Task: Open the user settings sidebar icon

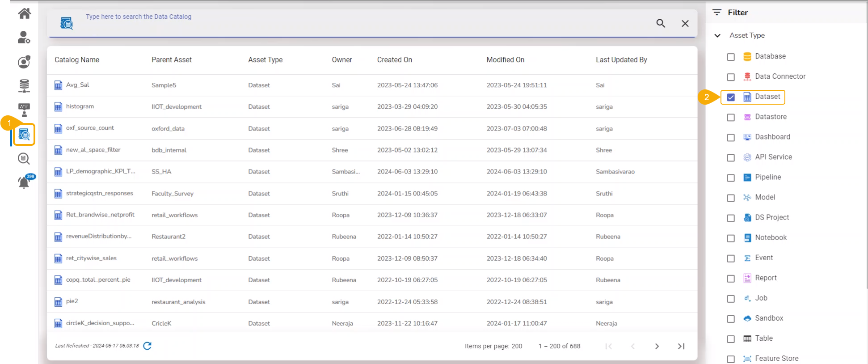Action: pos(24,37)
